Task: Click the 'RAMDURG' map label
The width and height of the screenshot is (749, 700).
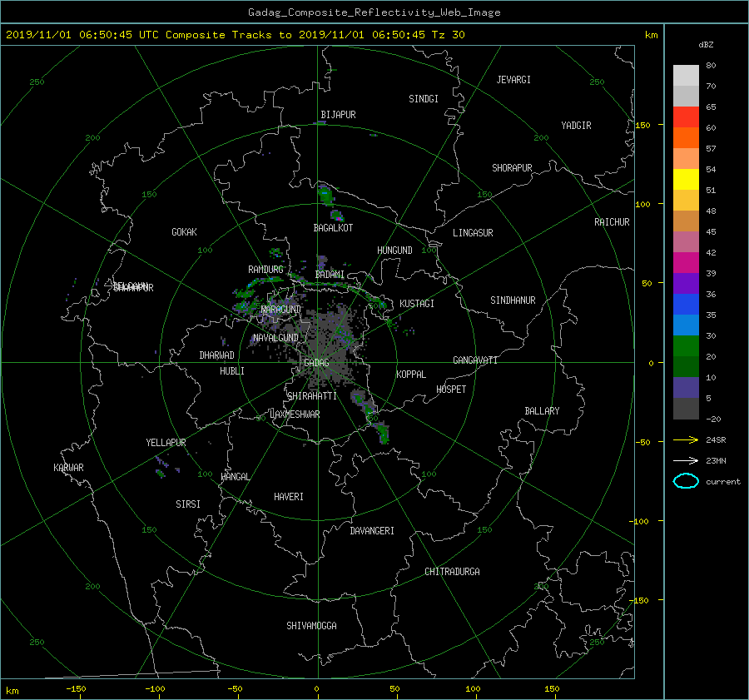Action: (265, 270)
